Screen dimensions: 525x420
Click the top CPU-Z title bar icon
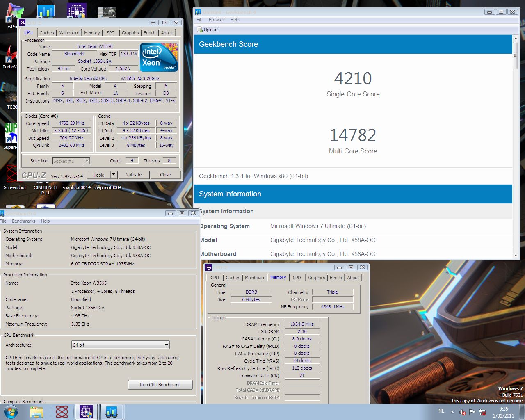[22, 23]
